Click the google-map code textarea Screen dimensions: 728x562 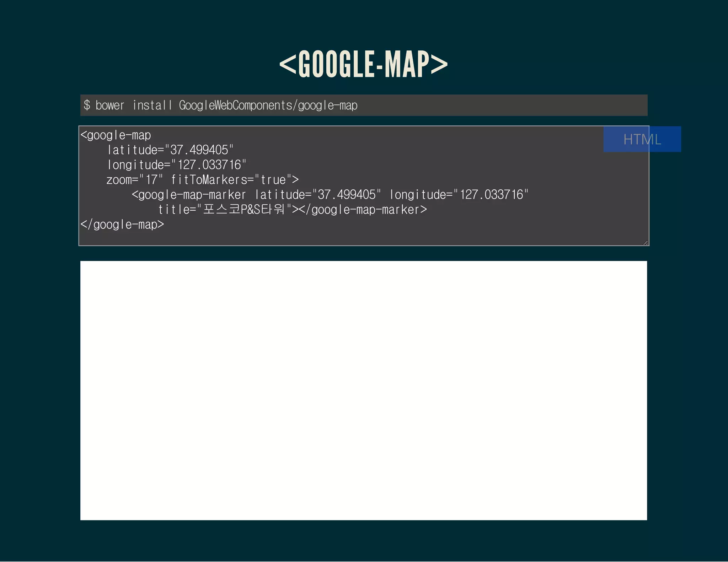click(x=364, y=186)
